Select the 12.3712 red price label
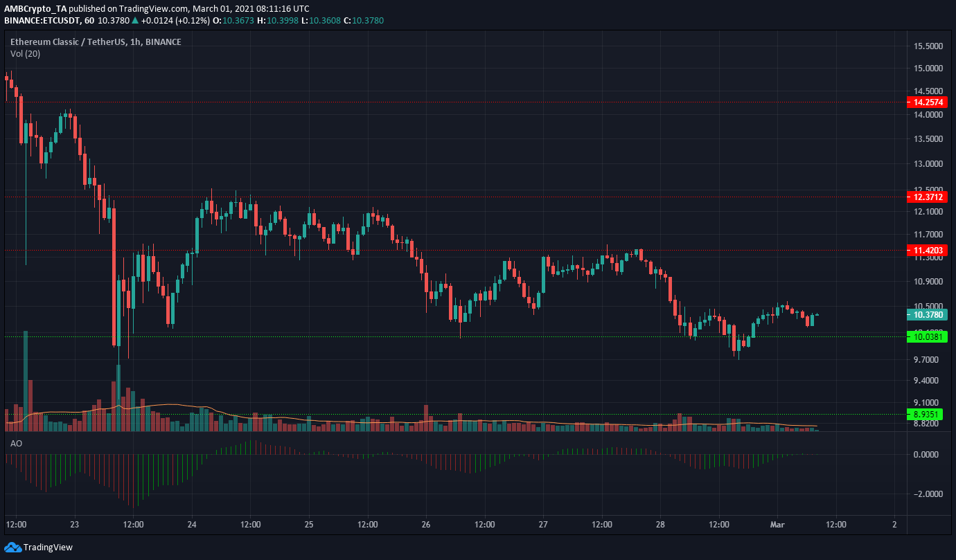Image resolution: width=956 pixels, height=560 pixels. click(926, 197)
